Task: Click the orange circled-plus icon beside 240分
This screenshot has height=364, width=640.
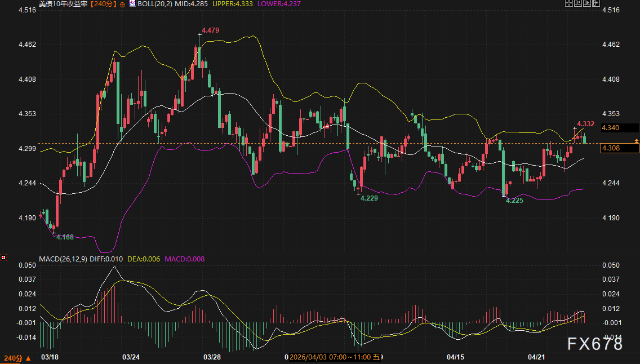Action: [x=122, y=4]
